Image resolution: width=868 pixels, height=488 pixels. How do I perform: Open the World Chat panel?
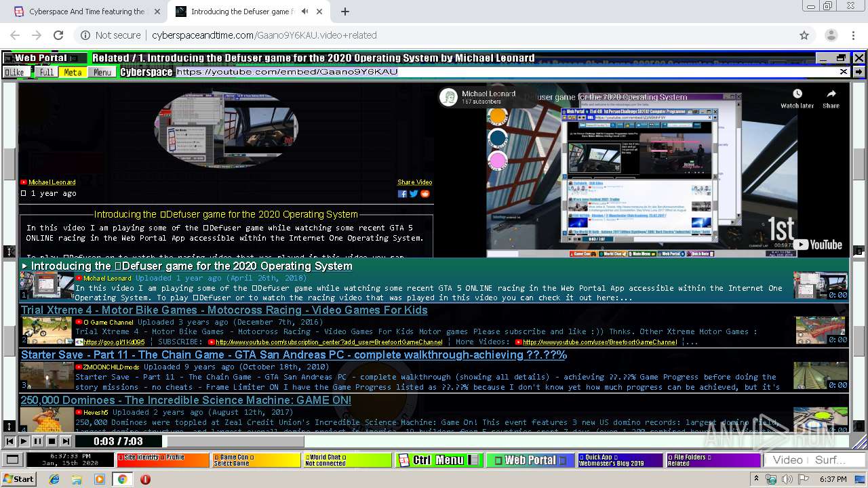click(347, 460)
